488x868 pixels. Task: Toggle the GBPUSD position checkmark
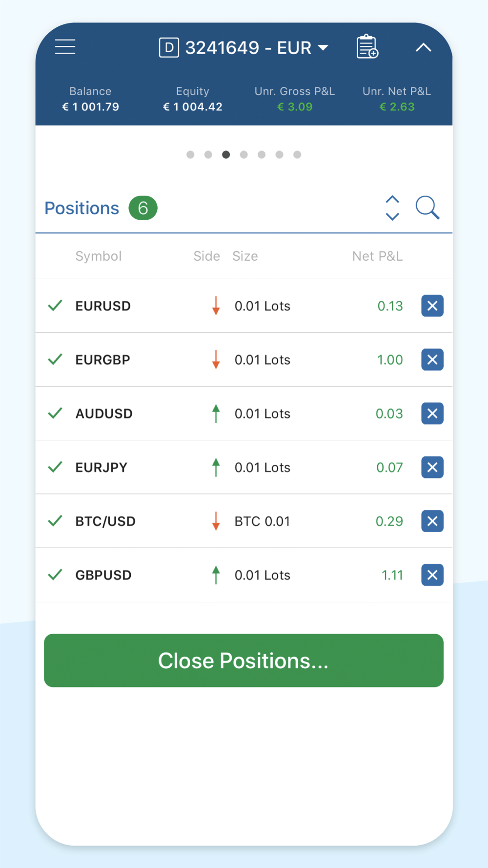[x=55, y=574]
